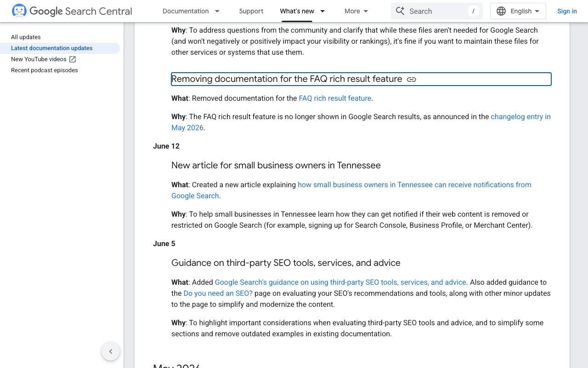Expand the Documentation dropdown menu

click(217, 11)
